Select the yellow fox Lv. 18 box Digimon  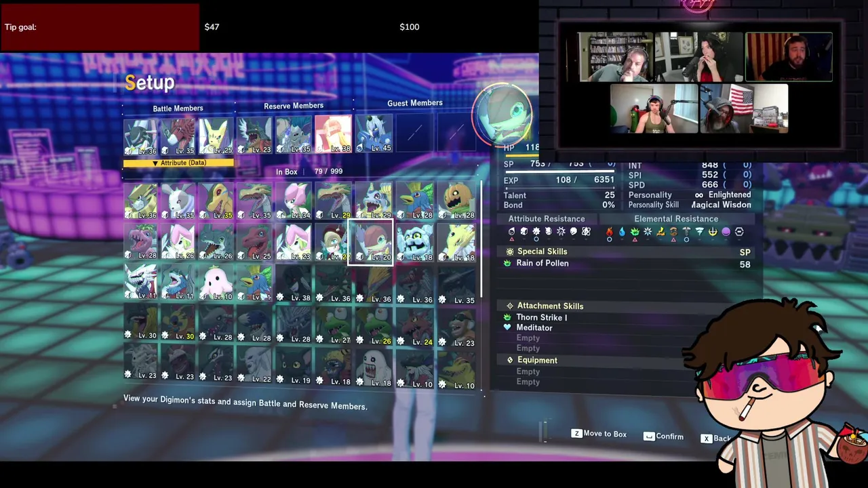(456, 243)
